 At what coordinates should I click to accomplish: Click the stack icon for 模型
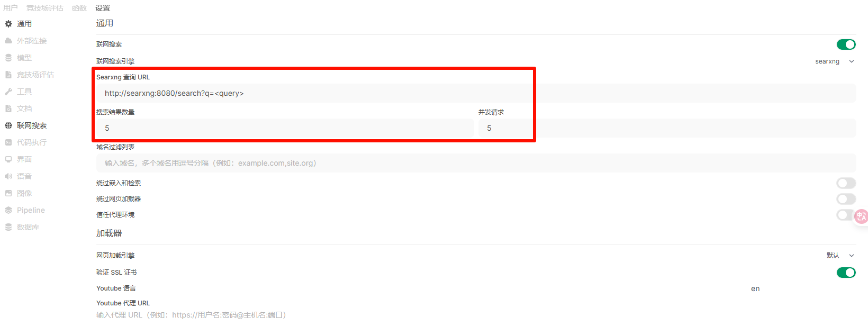pyautogui.click(x=8, y=58)
